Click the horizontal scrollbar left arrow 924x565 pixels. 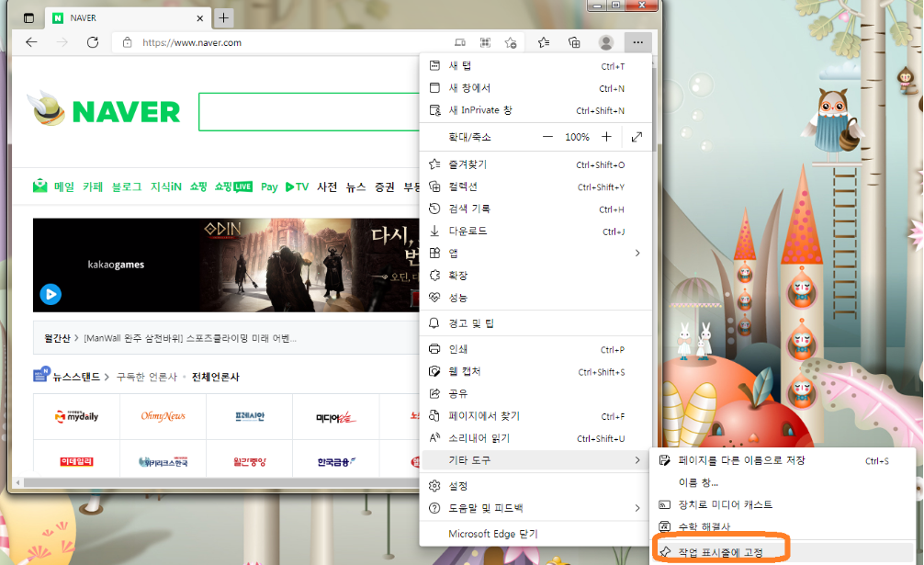click(18, 482)
